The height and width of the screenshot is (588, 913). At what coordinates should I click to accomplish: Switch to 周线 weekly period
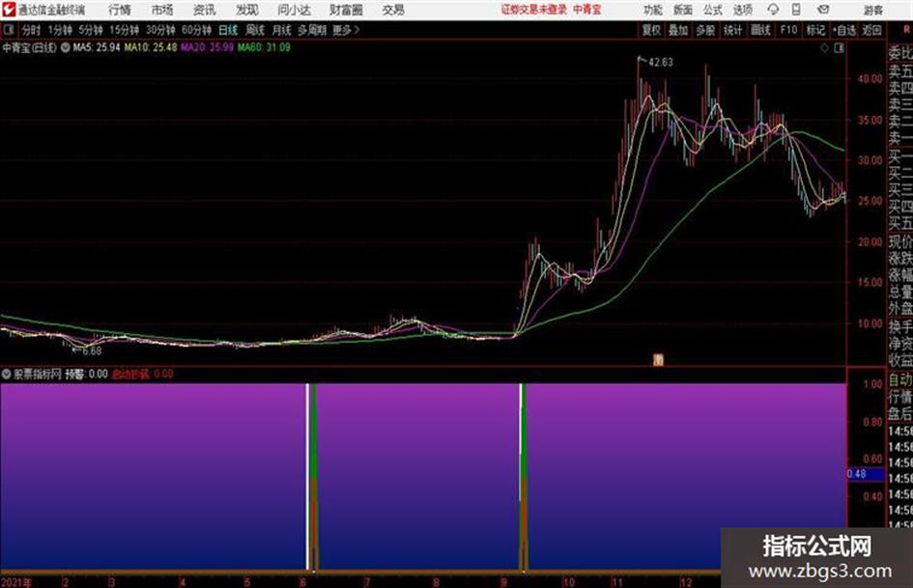tap(255, 30)
